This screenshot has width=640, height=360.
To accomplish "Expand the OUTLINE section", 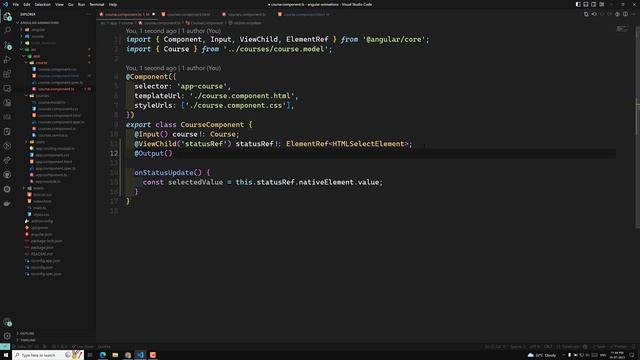I will (27, 333).
